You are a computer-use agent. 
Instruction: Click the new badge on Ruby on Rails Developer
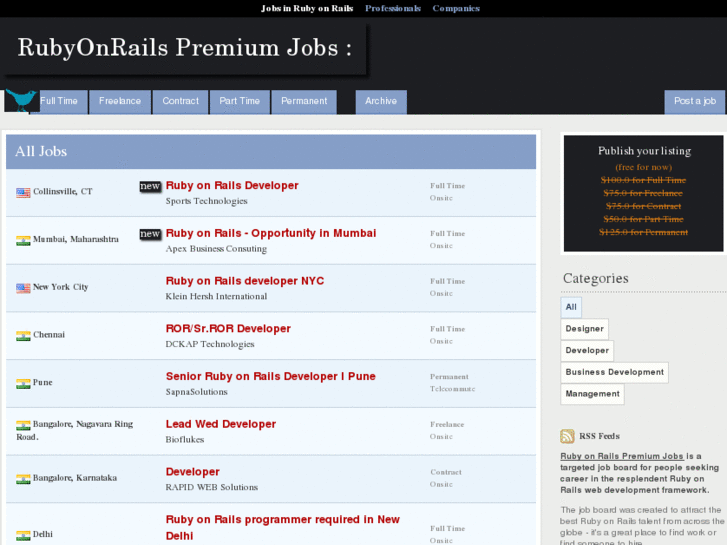coord(150,186)
